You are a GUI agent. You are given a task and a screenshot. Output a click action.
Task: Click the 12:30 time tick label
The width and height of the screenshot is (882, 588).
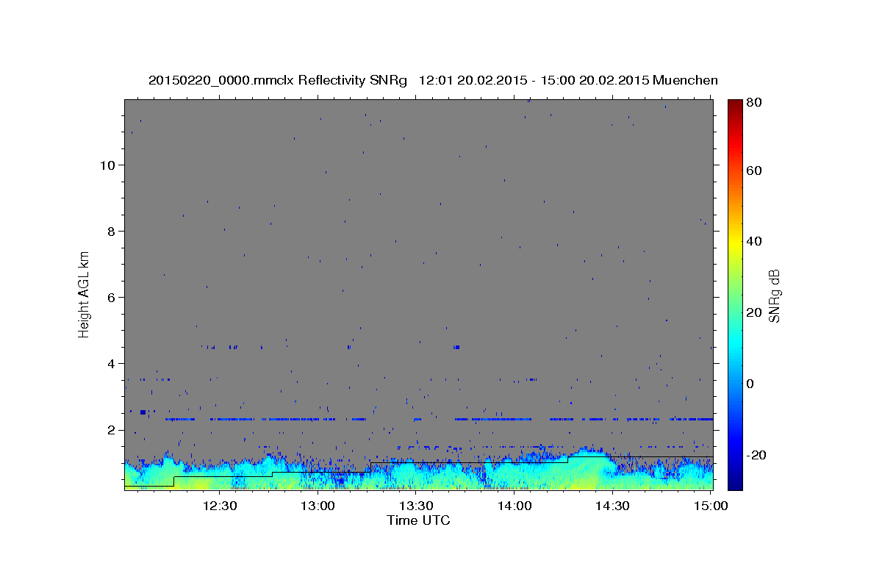220,506
